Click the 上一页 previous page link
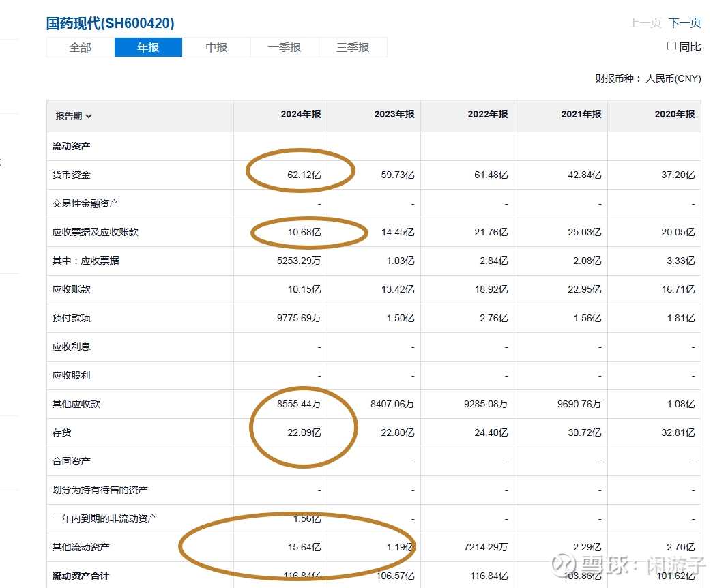This screenshot has width=728, height=588. pyautogui.click(x=645, y=23)
